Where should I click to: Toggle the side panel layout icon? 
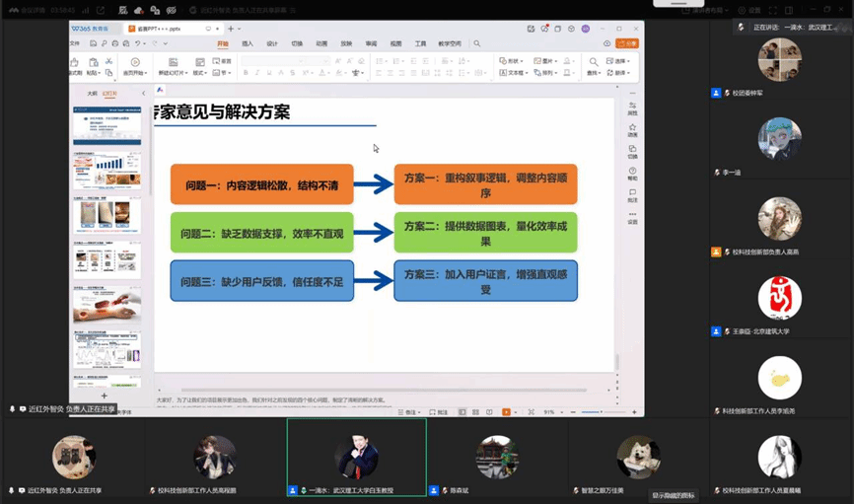789,10
